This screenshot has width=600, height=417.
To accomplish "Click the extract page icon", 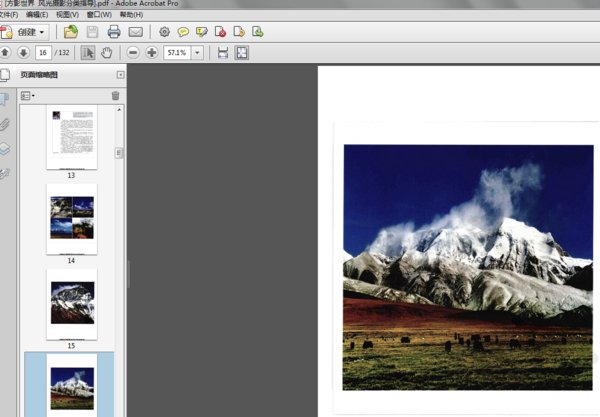I will 239,32.
